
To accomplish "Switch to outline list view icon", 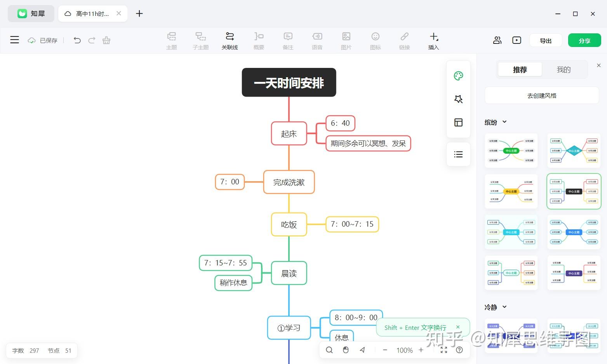I will click(x=458, y=154).
